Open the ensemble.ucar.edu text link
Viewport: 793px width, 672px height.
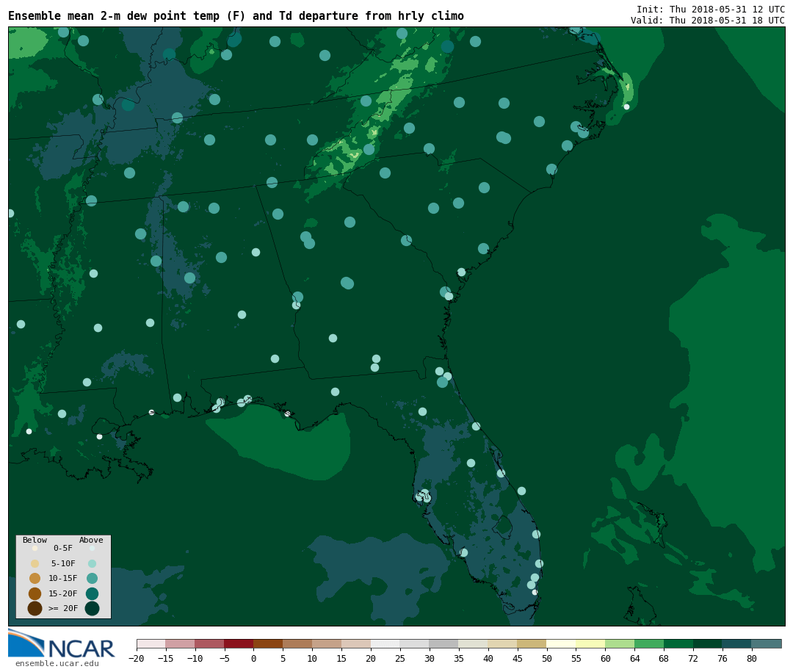point(57,663)
